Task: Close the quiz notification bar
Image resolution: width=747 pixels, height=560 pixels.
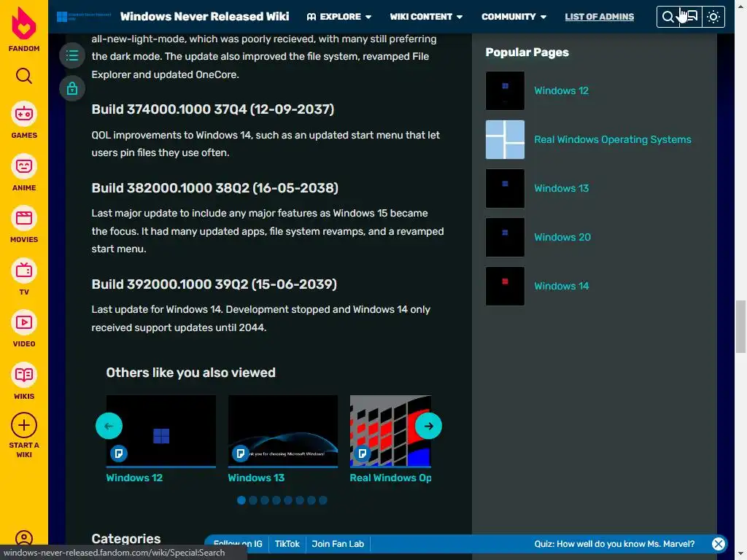Action: tap(719, 543)
